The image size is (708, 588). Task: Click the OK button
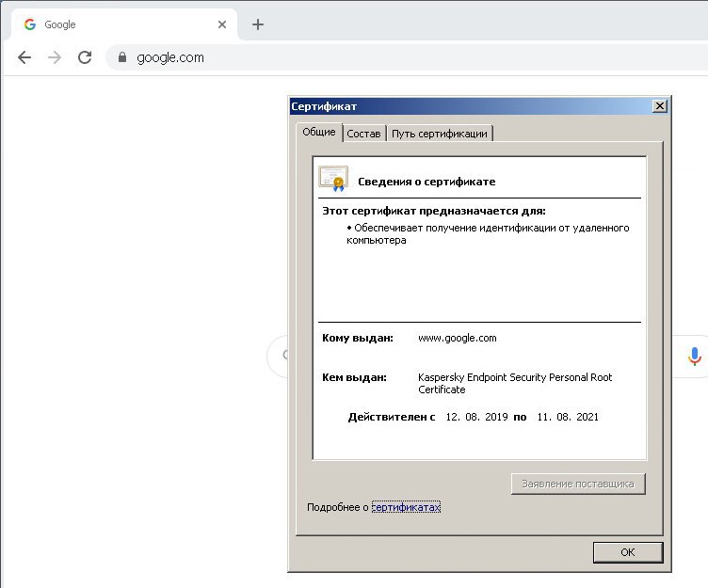coord(628,552)
